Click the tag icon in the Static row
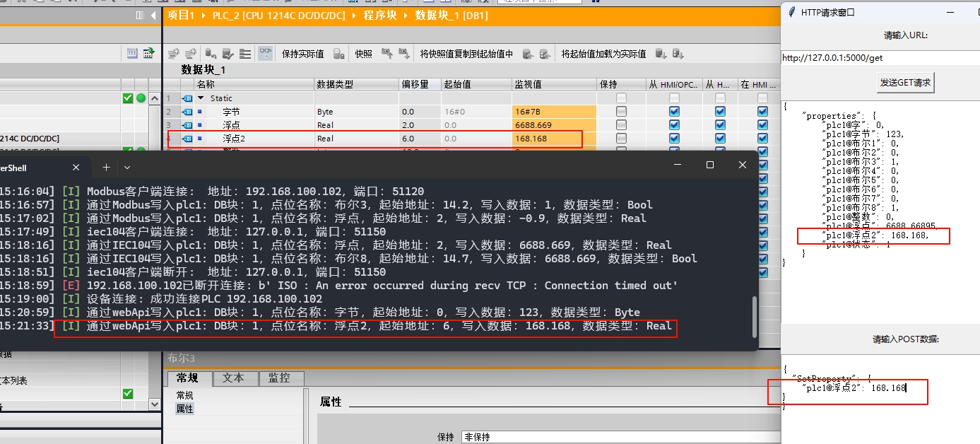Screen dimensions: 980x444 [187, 98]
